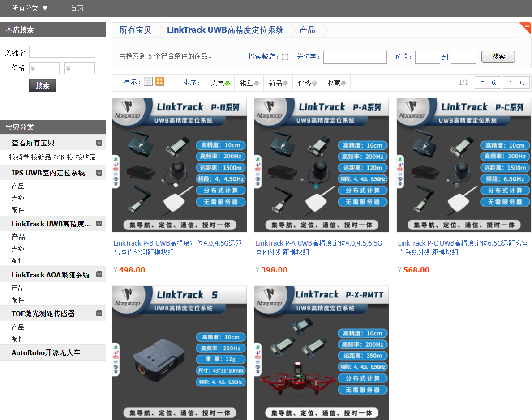The image size is (532, 420).
Task: Select 按新品 sort link in sidebar
Action: (41, 157)
